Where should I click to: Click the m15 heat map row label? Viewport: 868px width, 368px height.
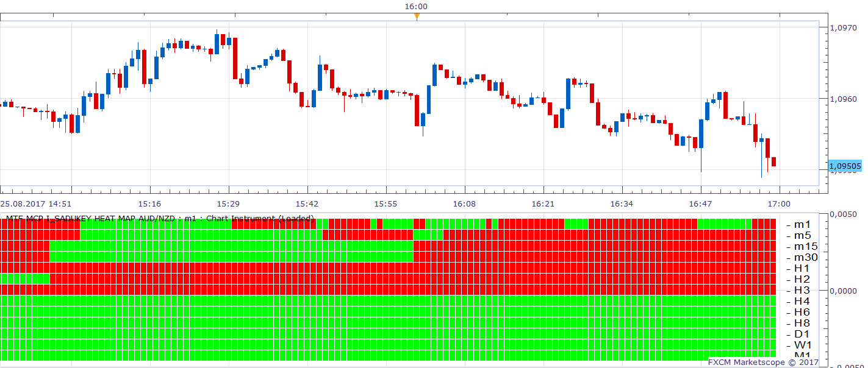pos(805,247)
